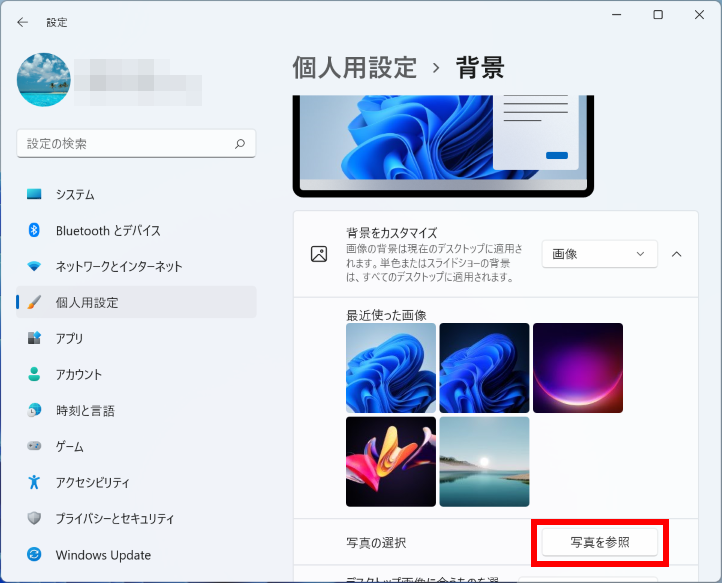Click the Bluetooth icon in the sidebar
The image size is (722, 583).
(x=34, y=230)
